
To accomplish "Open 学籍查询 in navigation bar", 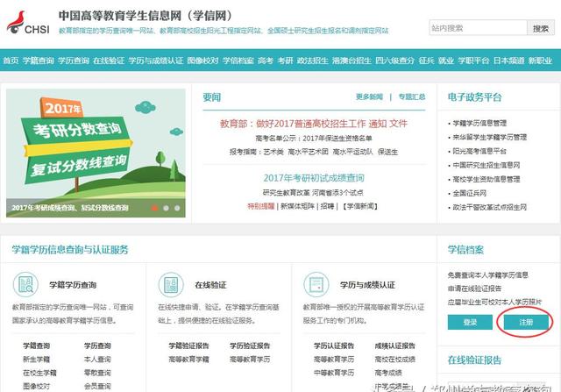I will 39,61.
